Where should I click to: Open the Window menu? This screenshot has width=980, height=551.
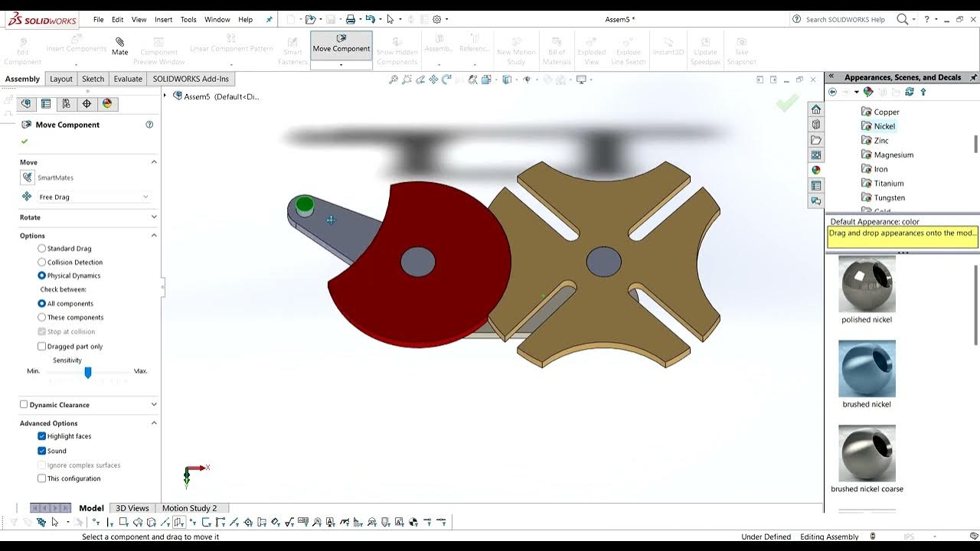[217, 19]
